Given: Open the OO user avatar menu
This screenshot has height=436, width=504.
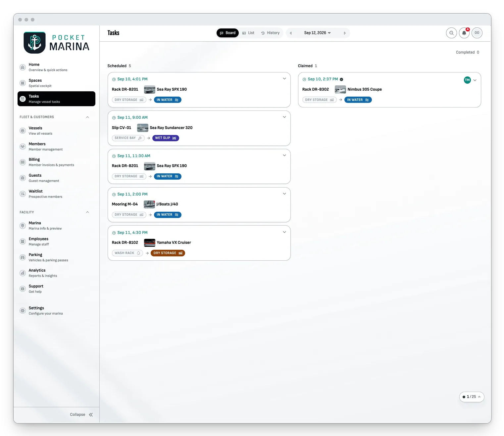Looking at the screenshot, I should pyautogui.click(x=477, y=33).
